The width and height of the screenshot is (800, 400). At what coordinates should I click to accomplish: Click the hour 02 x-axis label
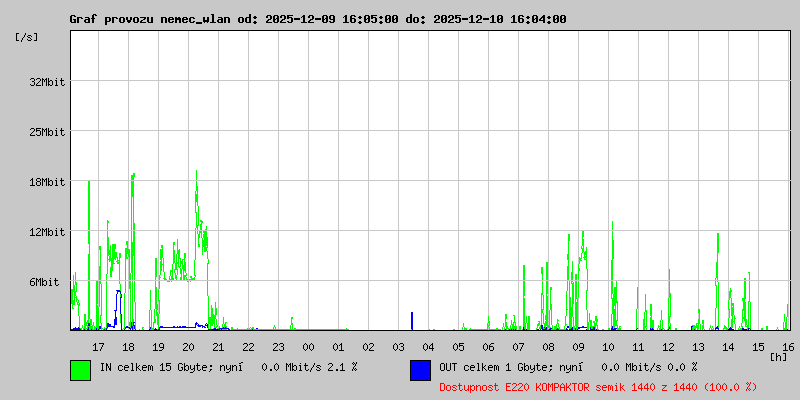pyautogui.click(x=368, y=347)
